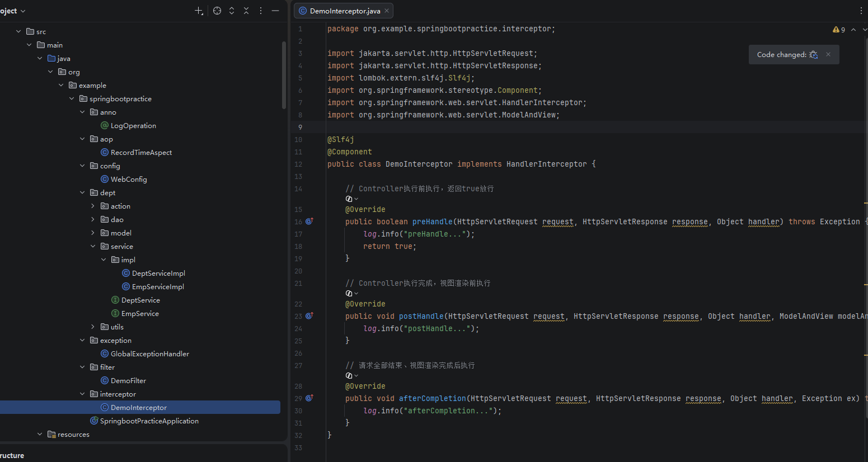
Task: Toggle rendered doc comment above postHandle
Action: pyautogui.click(x=351, y=294)
